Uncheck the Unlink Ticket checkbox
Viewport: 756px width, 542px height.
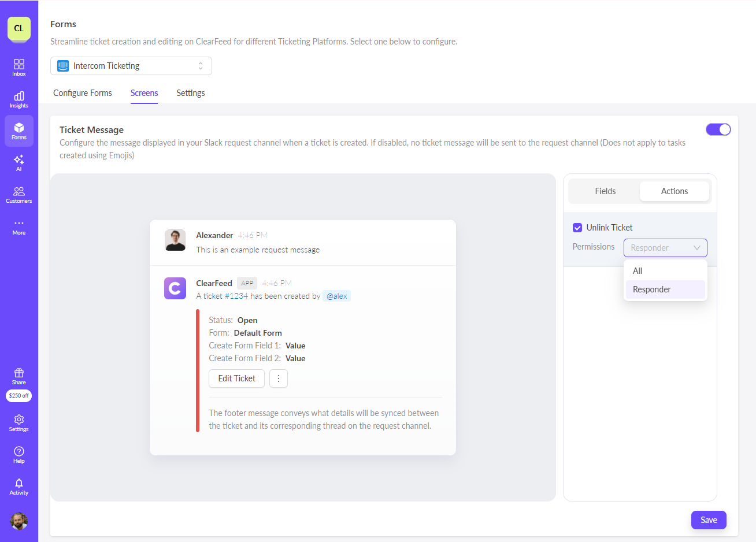[x=577, y=228]
